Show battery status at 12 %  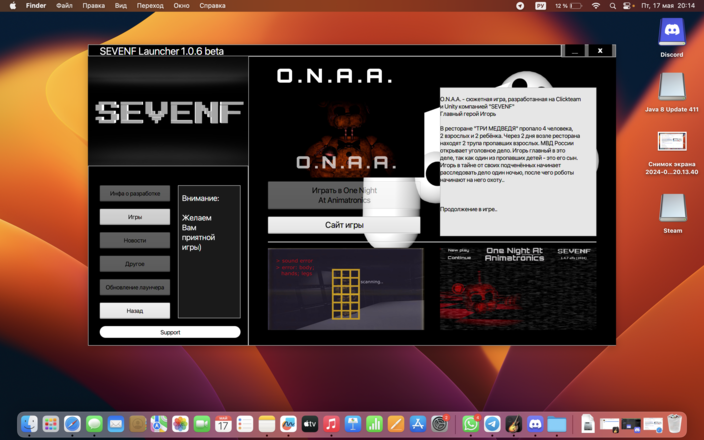tap(568, 6)
